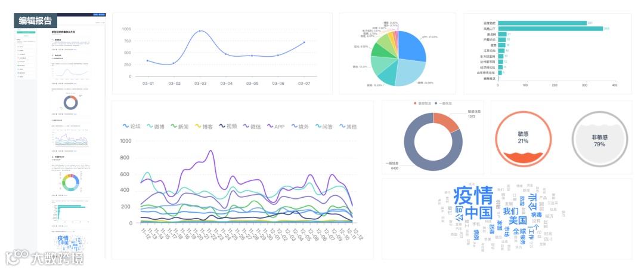Toggle the 论坛 series in the legend
This screenshot has width=644, height=270.
point(132,127)
